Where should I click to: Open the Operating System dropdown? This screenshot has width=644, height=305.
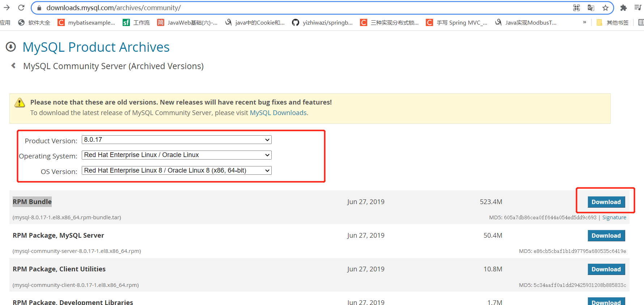pos(177,155)
